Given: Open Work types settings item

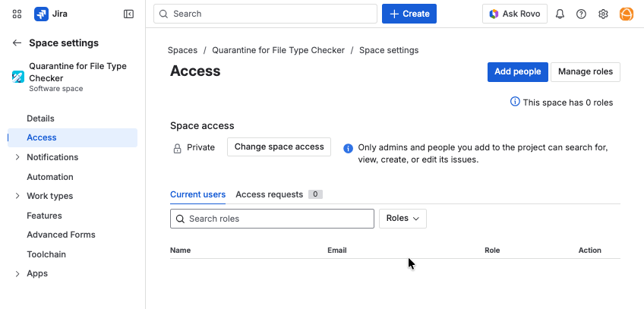Looking at the screenshot, I should [x=49, y=196].
